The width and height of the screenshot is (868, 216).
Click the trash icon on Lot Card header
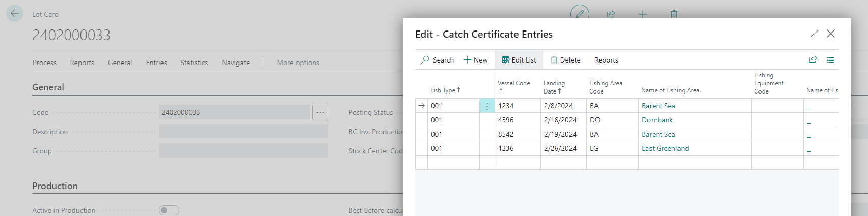pyautogui.click(x=674, y=14)
